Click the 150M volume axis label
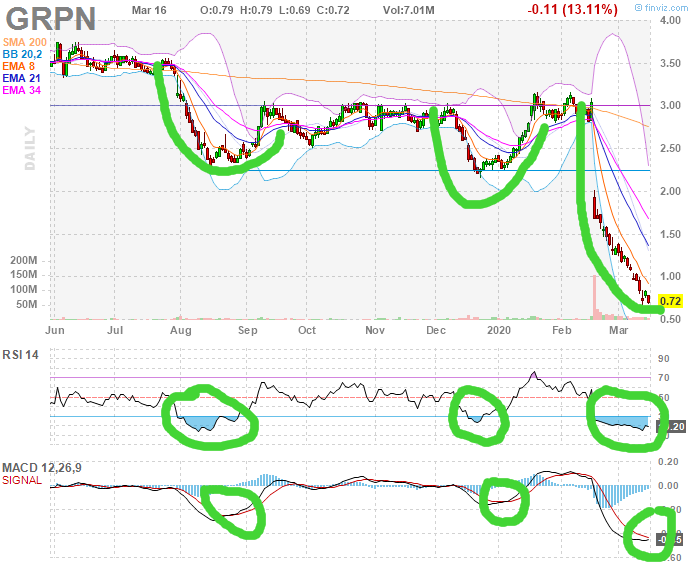 coord(24,275)
